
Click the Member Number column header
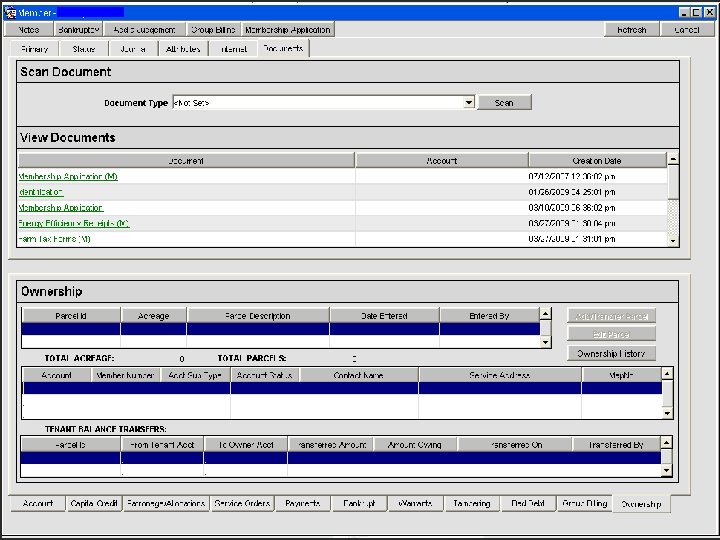click(x=126, y=376)
